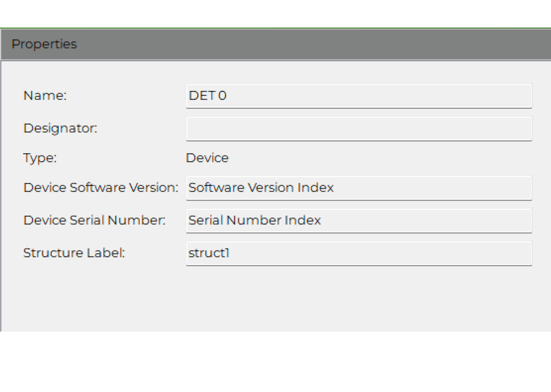Click the Device Software Version label
The image size is (551, 392).
pyautogui.click(x=101, y=188)
